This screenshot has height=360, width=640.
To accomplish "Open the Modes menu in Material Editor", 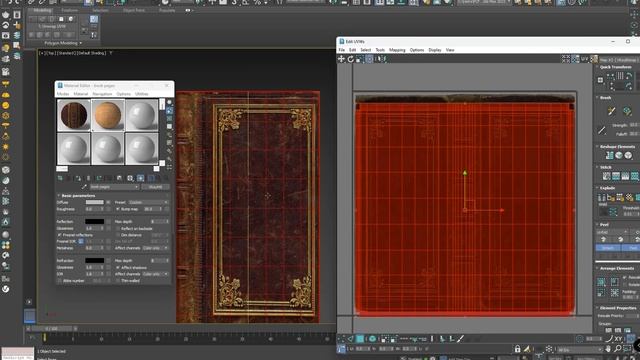I will click(x=63, y=94).
